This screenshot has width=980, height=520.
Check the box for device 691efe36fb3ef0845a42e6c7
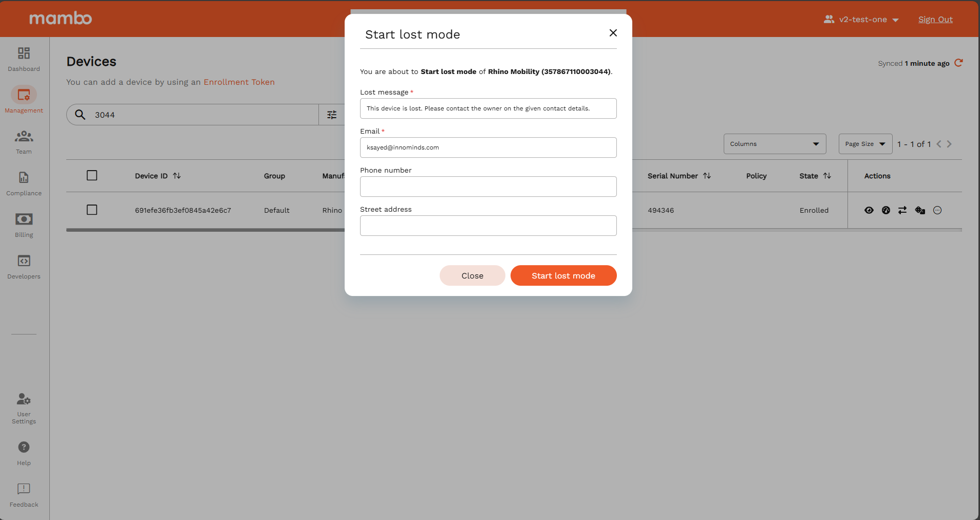point(92,210)
